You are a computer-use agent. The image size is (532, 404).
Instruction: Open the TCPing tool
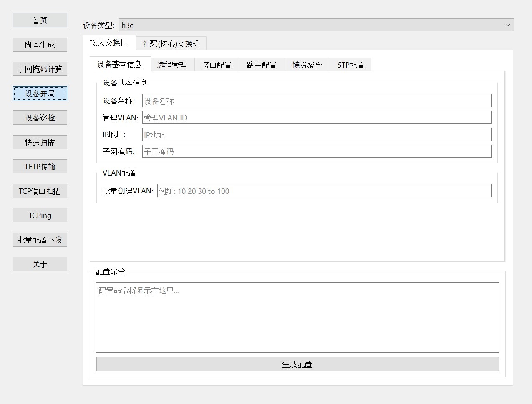40,215
